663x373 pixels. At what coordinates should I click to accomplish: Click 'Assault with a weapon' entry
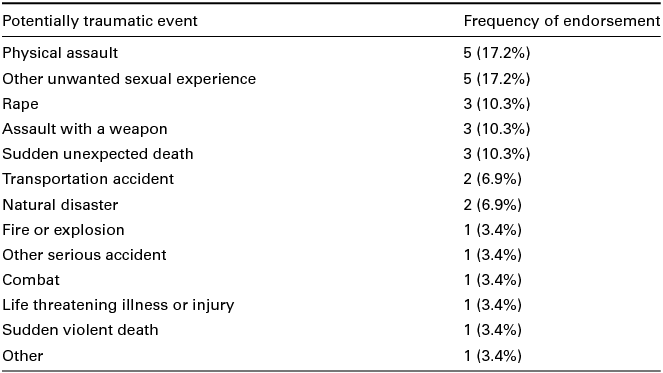(85, 129)
